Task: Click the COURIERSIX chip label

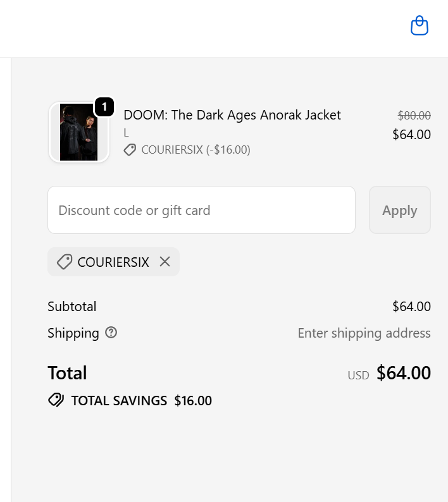Action: [x=113, y=262]
